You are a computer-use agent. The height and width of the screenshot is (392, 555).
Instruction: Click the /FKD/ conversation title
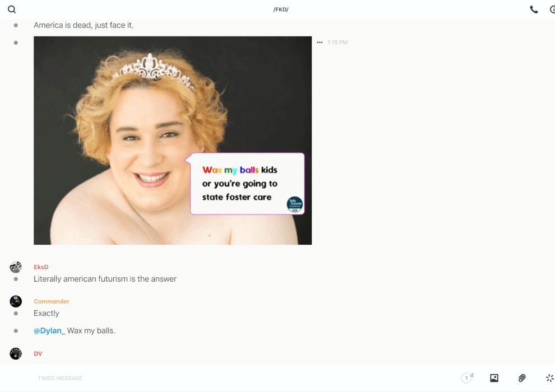[x=281, y=10]
